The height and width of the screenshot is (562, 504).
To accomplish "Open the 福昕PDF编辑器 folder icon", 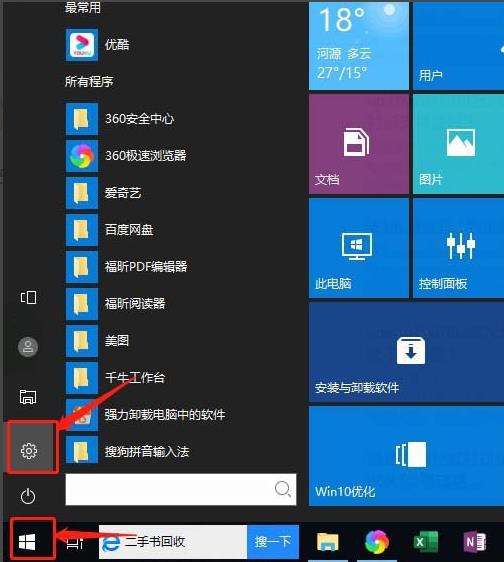I will [x=82, y=267].
